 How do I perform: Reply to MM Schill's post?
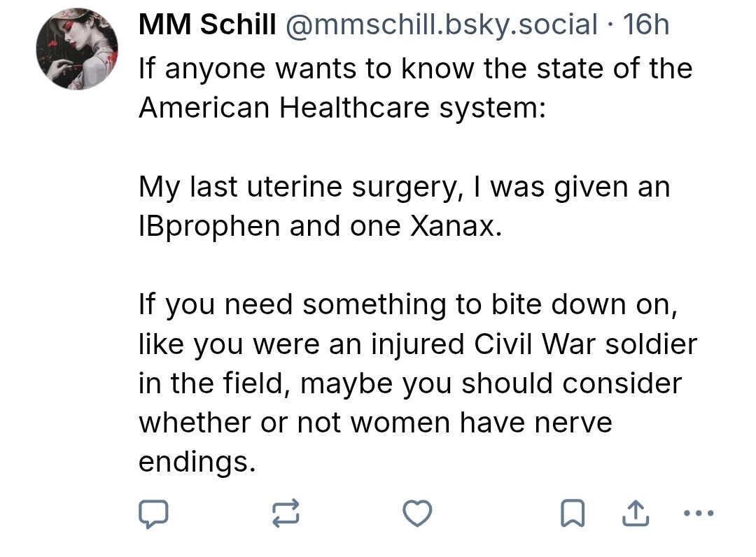(153, 514)
